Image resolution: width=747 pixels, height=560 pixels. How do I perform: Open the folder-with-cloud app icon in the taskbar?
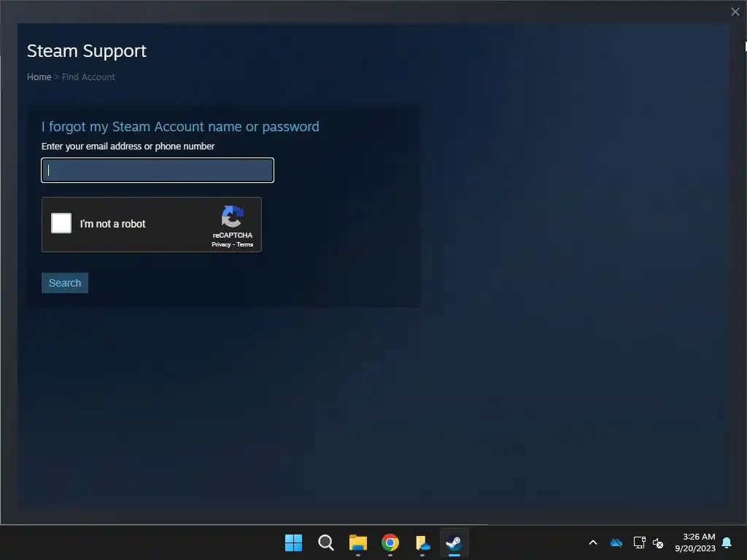pos(422,542)
